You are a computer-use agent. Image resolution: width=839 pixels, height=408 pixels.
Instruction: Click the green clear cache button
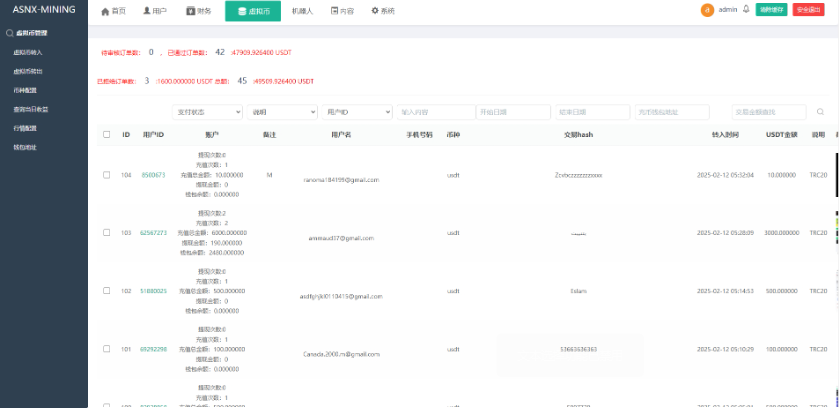(771, 10)
